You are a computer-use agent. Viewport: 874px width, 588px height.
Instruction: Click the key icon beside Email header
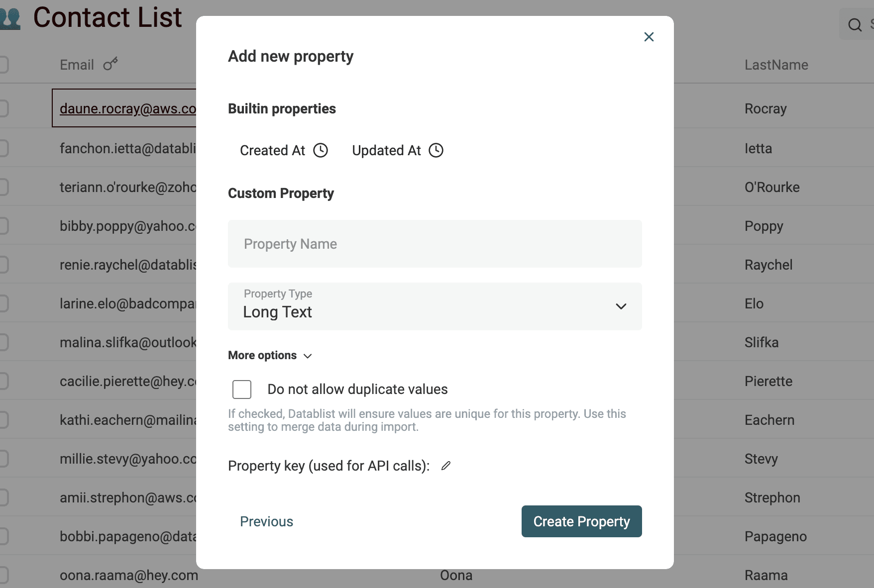[x=110, y=64]
